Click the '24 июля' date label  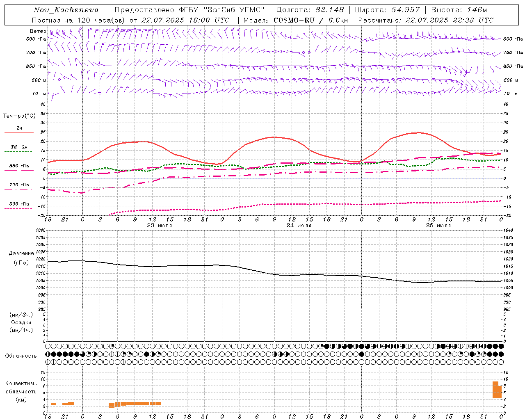pos(299,226)
